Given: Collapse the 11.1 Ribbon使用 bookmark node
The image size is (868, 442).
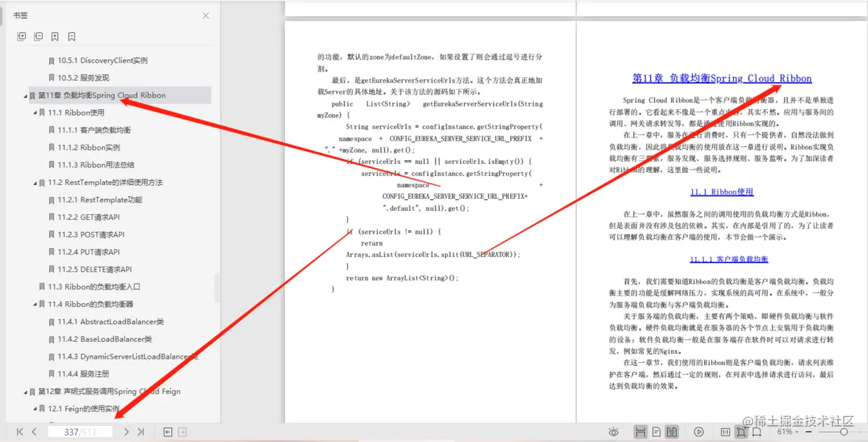Looking at the screenshot, I should point(36,113).
